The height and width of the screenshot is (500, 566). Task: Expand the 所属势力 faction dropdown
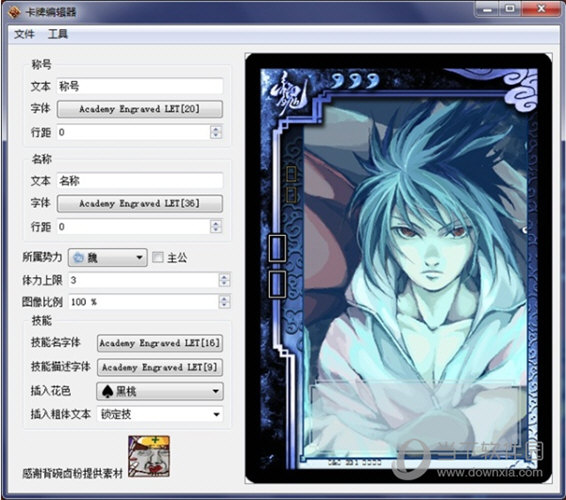click(108, 258)
